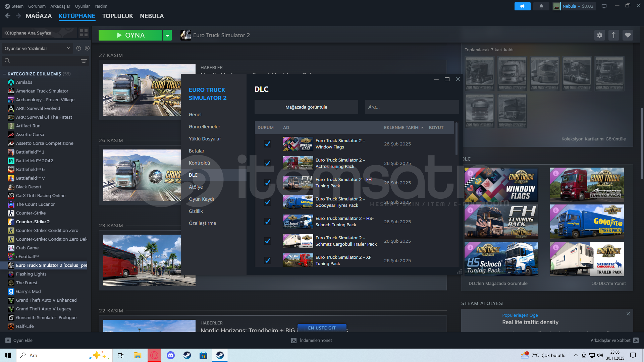Click the Big Picture mode icon
This screenshot has width=644, height=362.
(x=604, y=6)
